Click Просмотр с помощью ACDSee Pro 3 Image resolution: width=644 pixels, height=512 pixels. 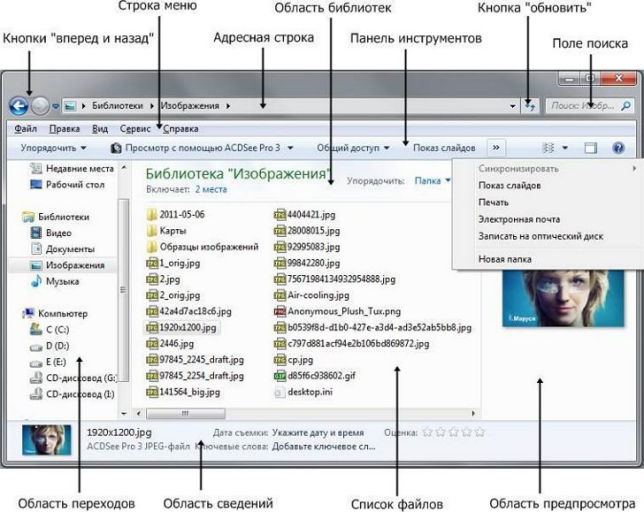tap(196, 148)
